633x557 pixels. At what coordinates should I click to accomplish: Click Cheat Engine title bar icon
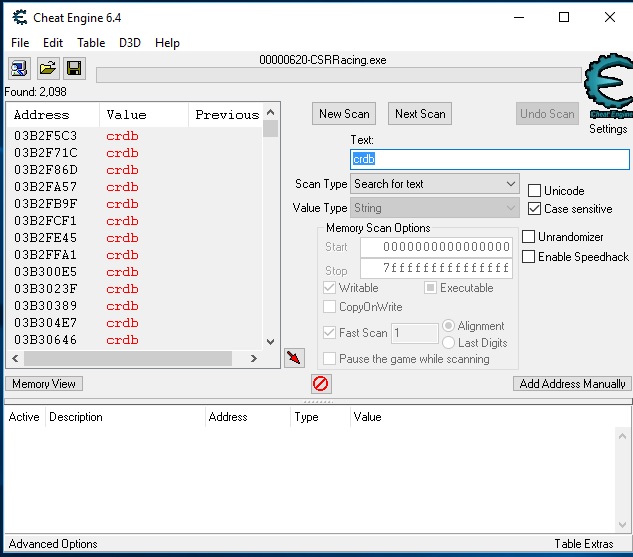pyautogui.click(x=17, y=17)
